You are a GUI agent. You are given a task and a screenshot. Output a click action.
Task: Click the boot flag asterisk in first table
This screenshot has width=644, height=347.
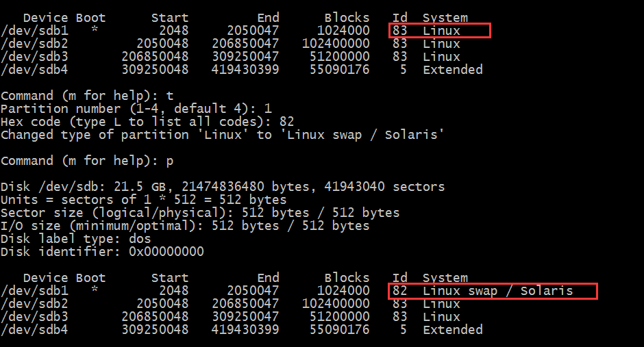(x=95, y=29)
